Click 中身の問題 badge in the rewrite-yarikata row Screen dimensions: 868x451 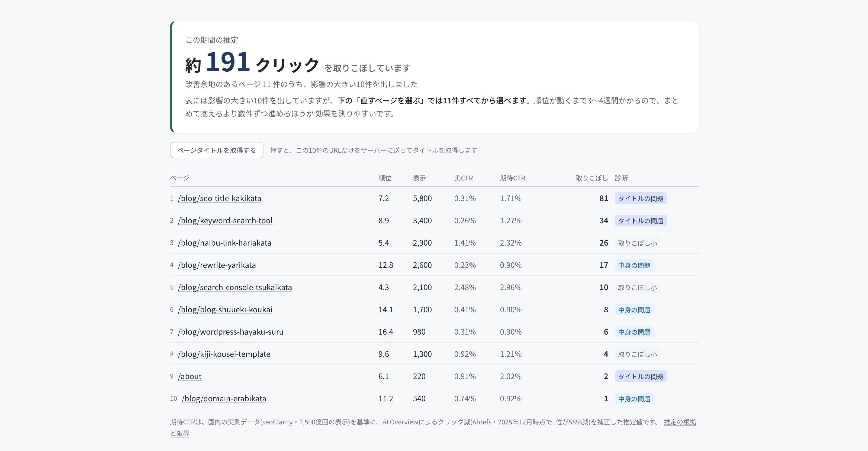click(634, 265)
